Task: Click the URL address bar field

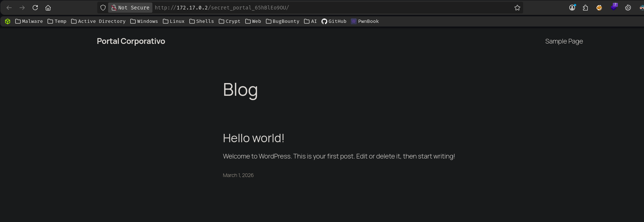Action: point(327,8)
